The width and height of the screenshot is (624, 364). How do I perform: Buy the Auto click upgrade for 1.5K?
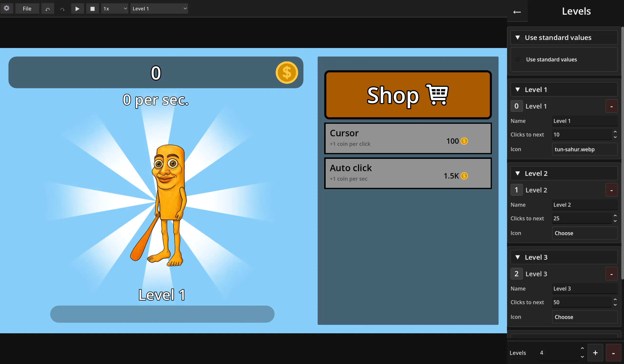408,173
